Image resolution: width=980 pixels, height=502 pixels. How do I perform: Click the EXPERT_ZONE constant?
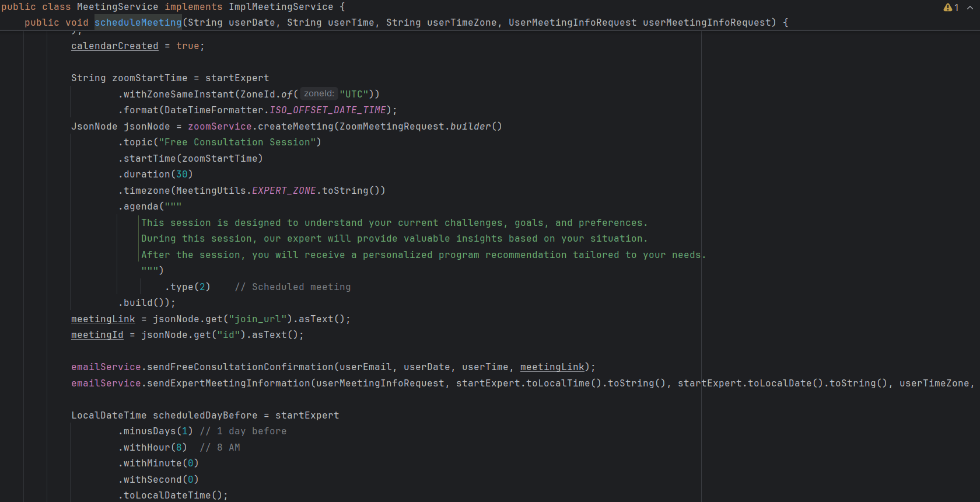click(283, 191)
